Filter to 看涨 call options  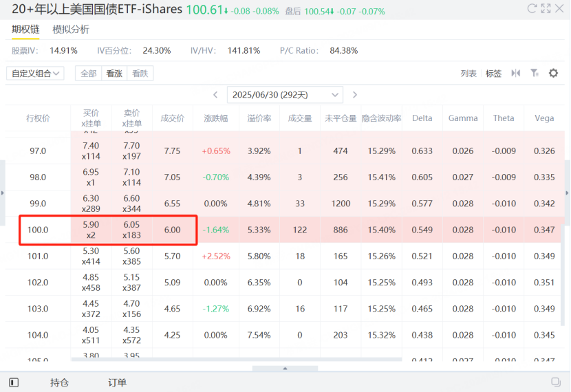click(x=114, y=74)
